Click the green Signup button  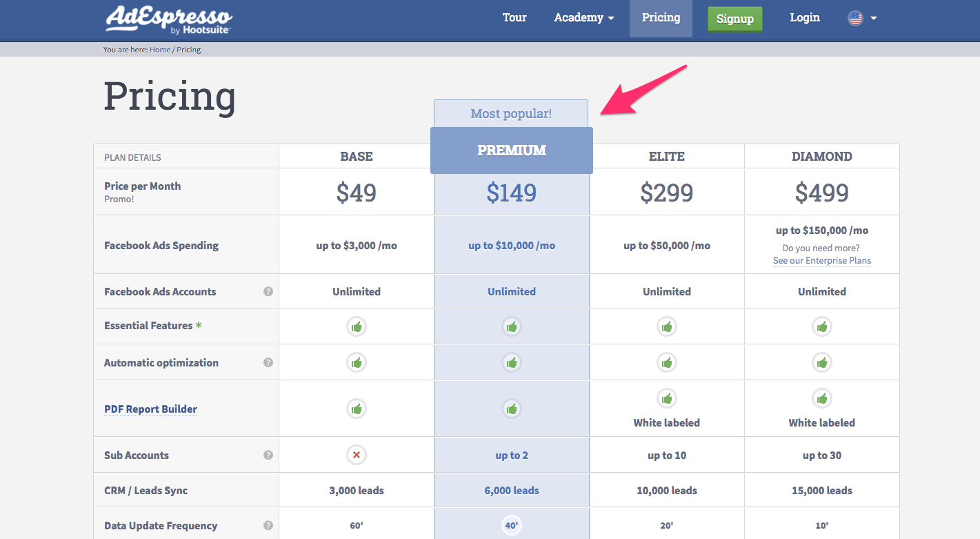coord(734,19)
